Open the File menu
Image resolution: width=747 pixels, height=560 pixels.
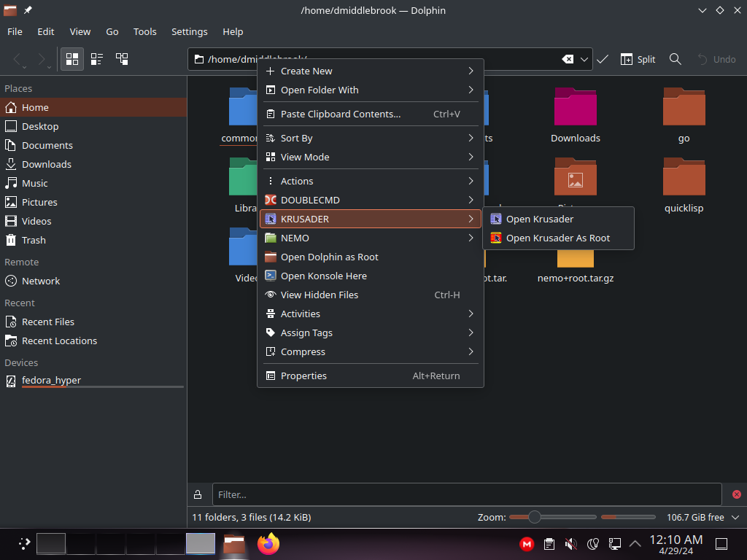(x=15, y=31)
